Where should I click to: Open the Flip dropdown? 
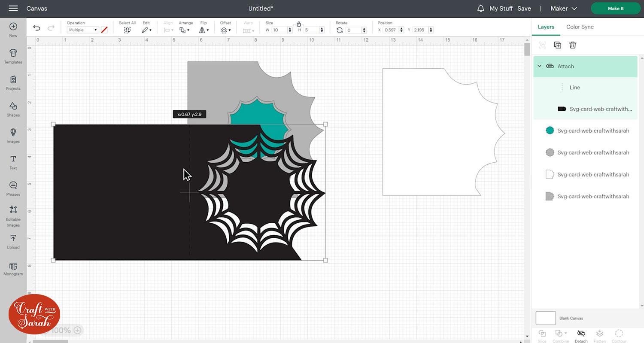[204, 30]
